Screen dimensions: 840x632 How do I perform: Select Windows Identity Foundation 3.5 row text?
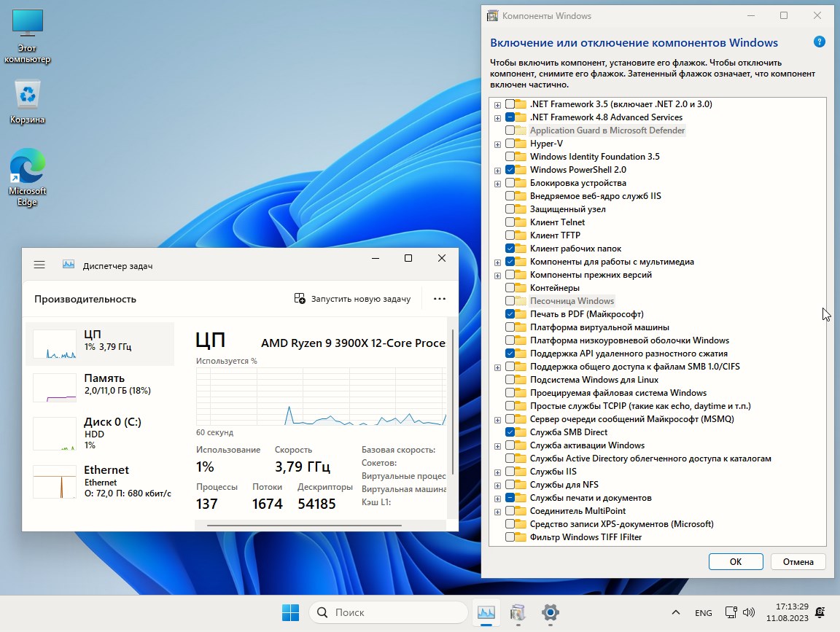pyautogui.click(x=595, y=157)
